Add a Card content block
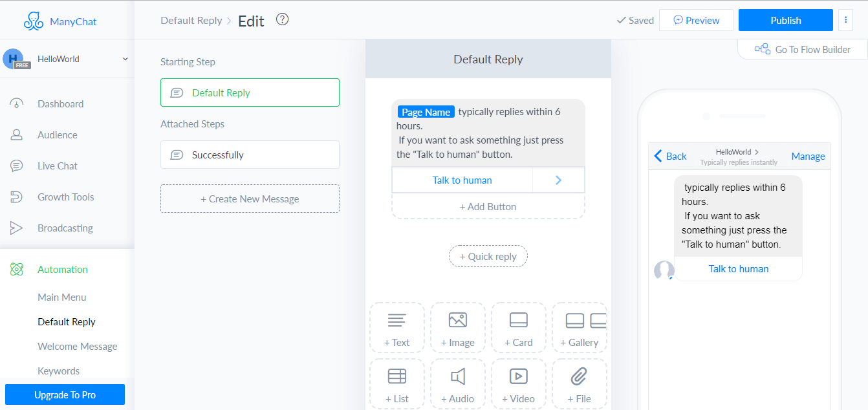 518,328
